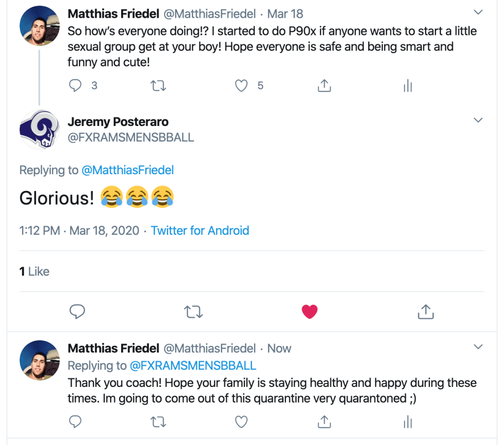Reply to the first Matthias Friedel tweet
Image resolution: width=504 pixels, height=445 pixels.
75,86
